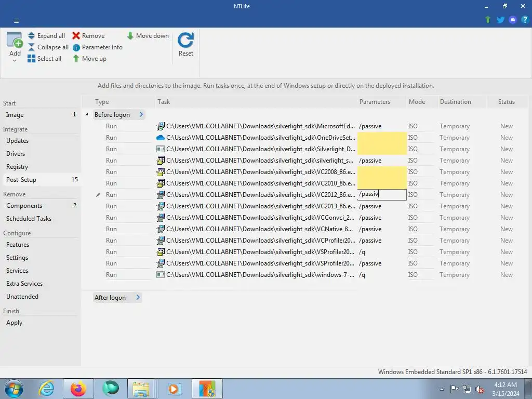This screenshot has width=532, height=399.
Task: Select the VCProfiler20... task path
Action: pyautogui.click(x=261, y=241)
